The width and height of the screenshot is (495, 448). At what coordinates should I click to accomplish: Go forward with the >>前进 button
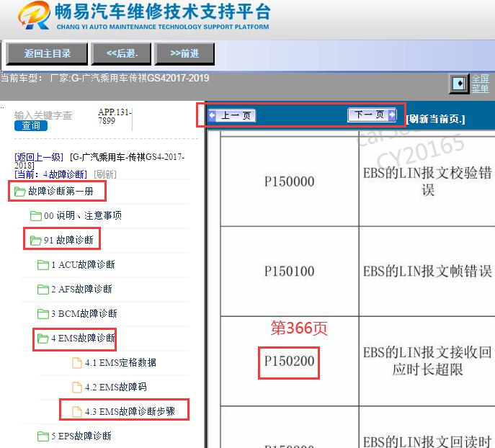(x=184, y=54)
